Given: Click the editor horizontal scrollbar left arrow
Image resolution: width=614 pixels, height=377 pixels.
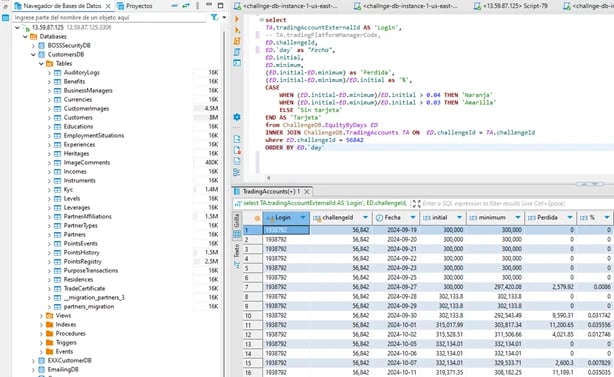Looking at the screenshot, I should point(268,178).
